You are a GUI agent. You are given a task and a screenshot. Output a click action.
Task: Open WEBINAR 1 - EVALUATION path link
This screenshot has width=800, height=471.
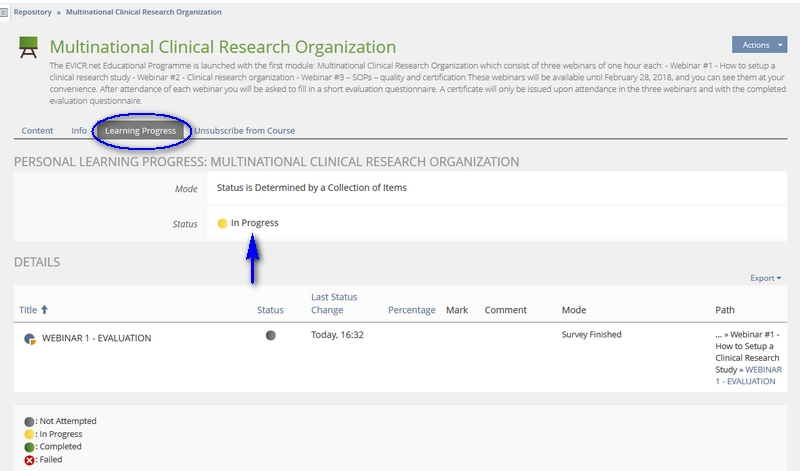tap(748, 376)
